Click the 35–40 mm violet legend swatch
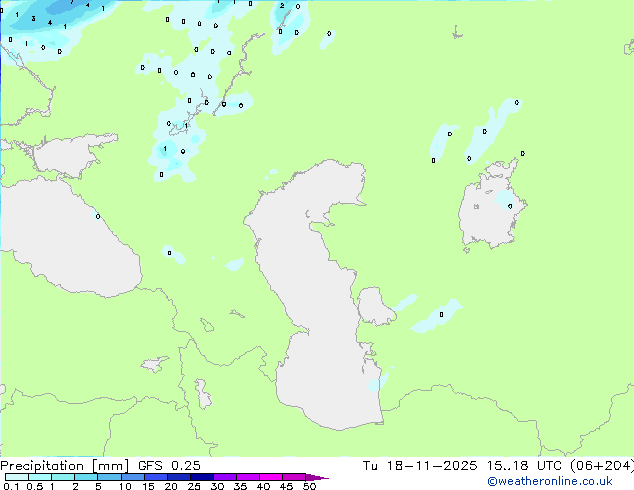The image size is (634, 490). [247, 477]
